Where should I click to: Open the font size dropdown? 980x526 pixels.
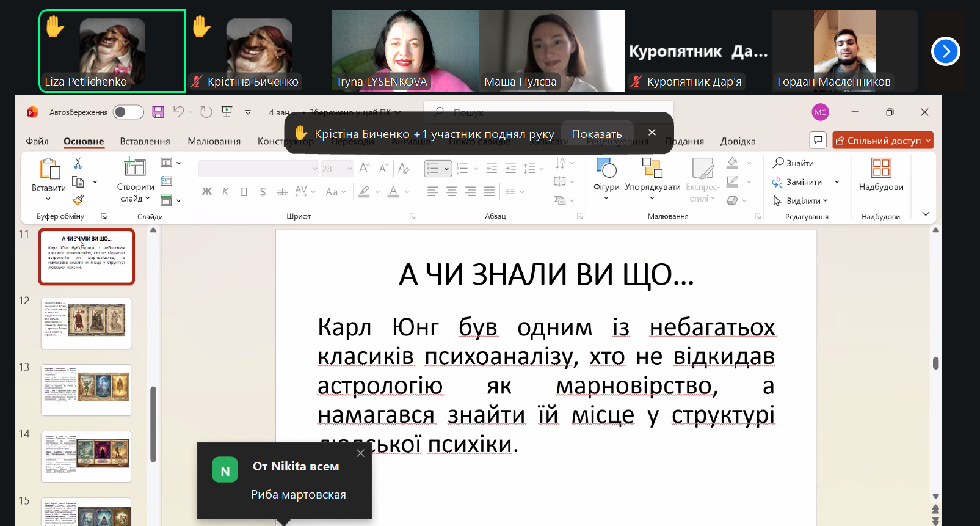350,169
